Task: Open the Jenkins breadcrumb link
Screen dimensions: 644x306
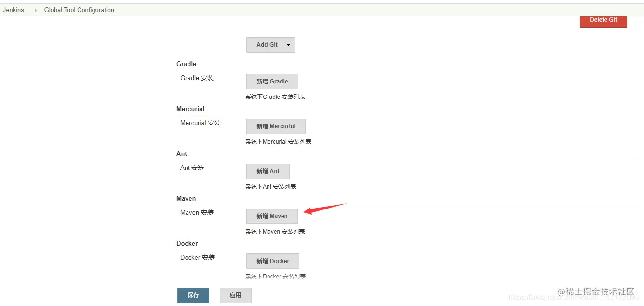Action: pyautogui.click(x=13, y=10)
